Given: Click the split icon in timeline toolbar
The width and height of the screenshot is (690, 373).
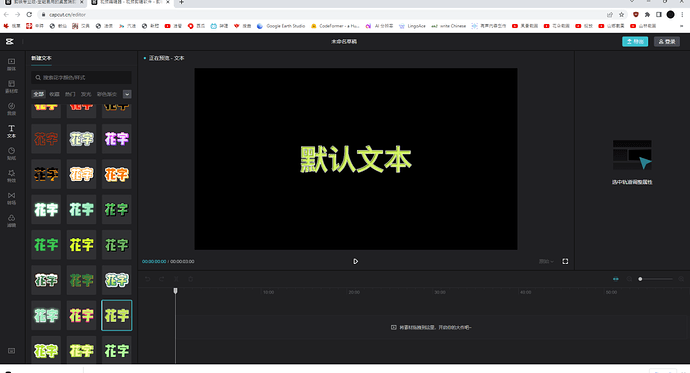Looking at the screenshot, I should (176, 279).
